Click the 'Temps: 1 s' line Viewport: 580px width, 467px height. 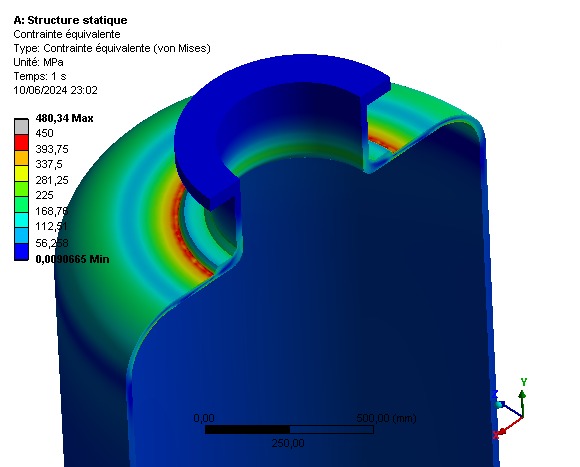40,76
